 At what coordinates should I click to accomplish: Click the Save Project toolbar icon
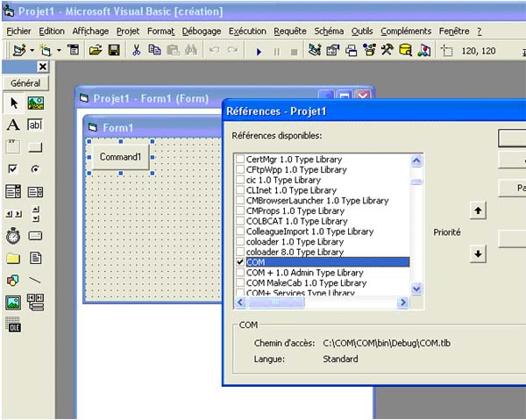114,51
